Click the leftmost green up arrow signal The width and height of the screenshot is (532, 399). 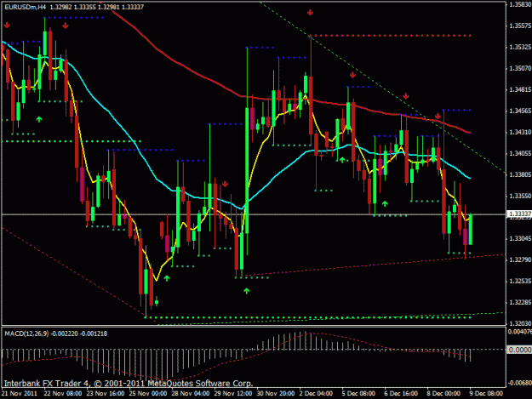pyautogui.click(x=39, y=119)
